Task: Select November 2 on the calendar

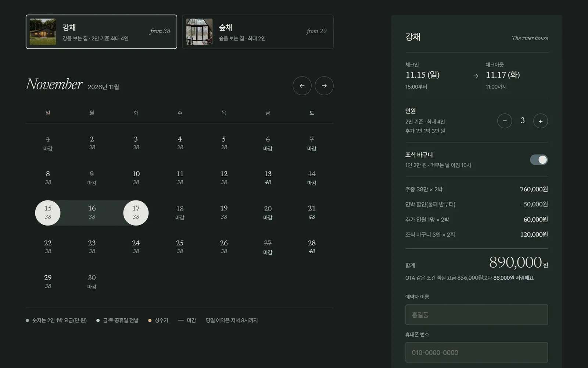Action: (x=92, y=143)
